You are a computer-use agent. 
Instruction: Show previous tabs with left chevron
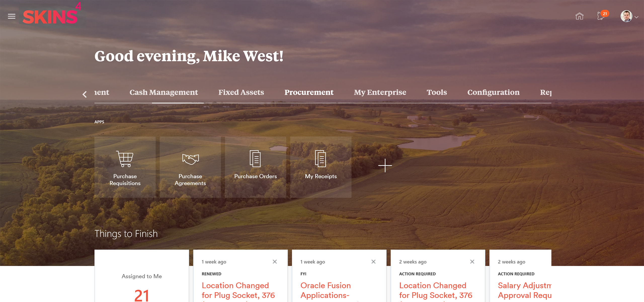85,94
